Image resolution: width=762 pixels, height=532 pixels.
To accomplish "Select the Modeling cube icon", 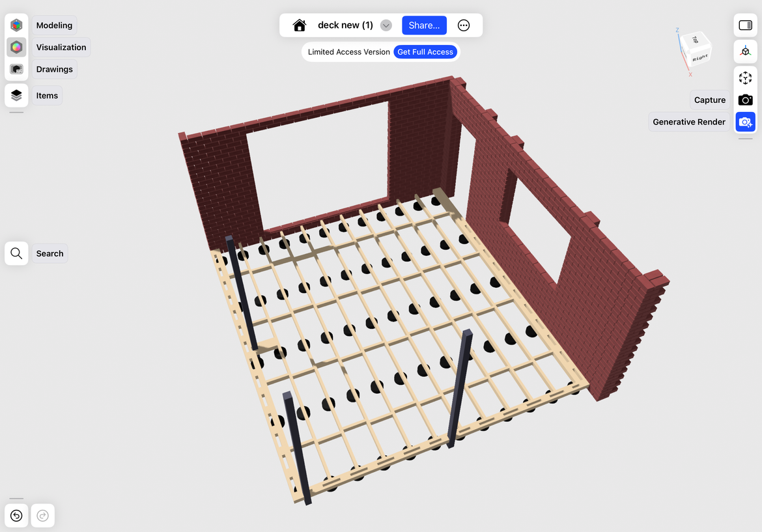I will [16, 25].
